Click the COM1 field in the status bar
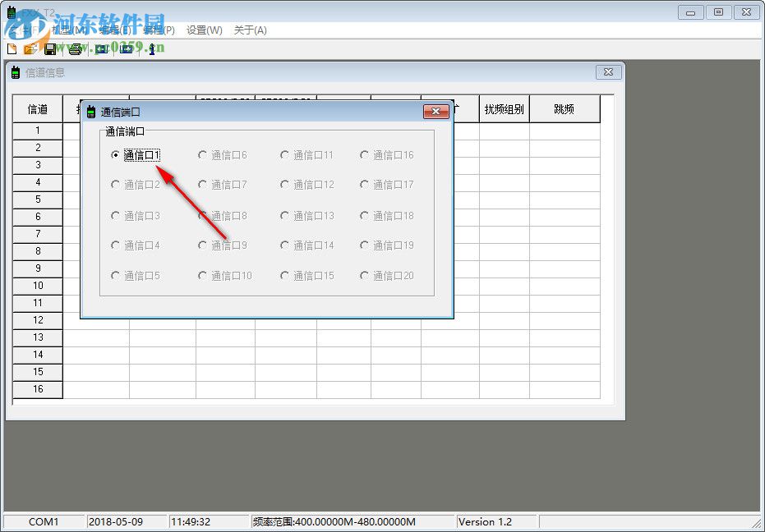 [x=43, y=521]
